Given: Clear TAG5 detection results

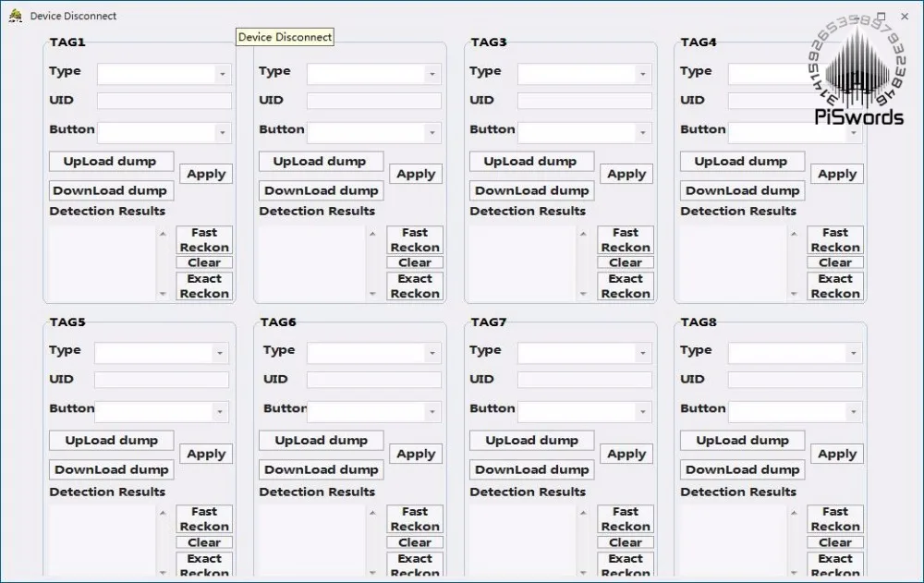Looking at the screenshot, I should coord(204,542).
